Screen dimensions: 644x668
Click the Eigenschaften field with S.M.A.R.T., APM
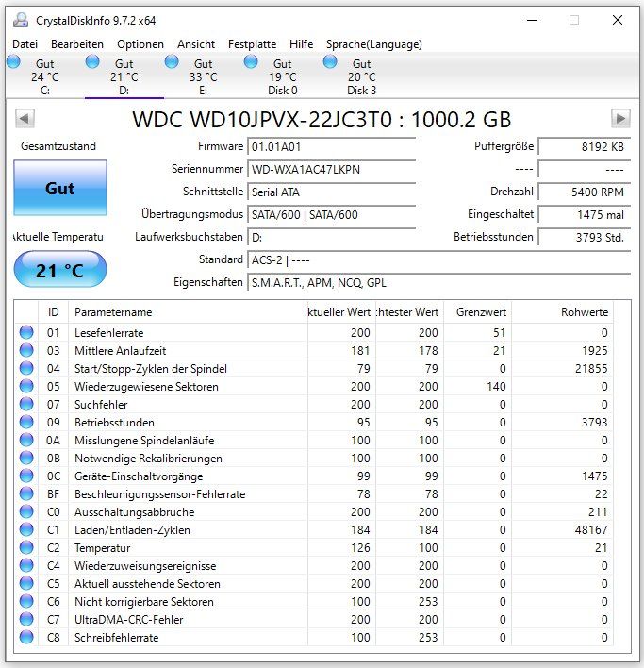(438, 283)
